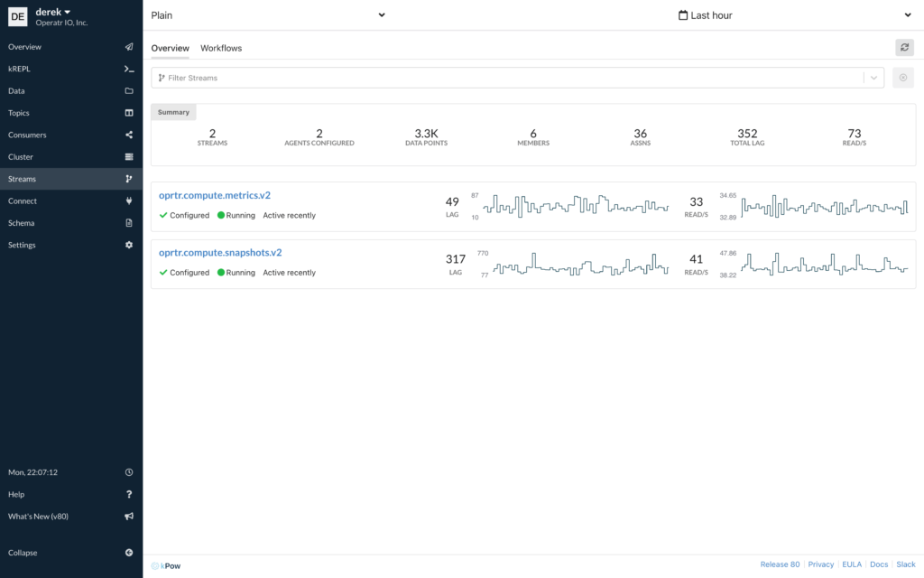Click the Cluster server icon in sidebar
Viewport: 924px width, 578px height.
point(129,157)
